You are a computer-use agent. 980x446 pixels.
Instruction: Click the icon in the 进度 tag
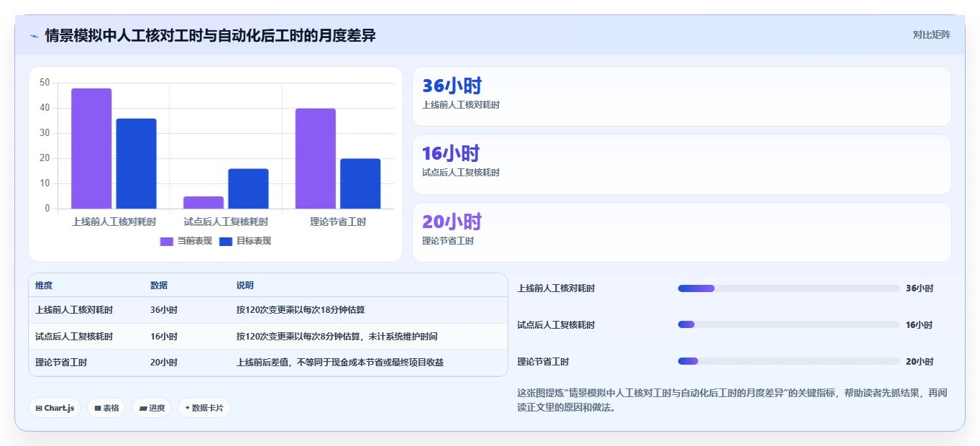pos(143,408)
